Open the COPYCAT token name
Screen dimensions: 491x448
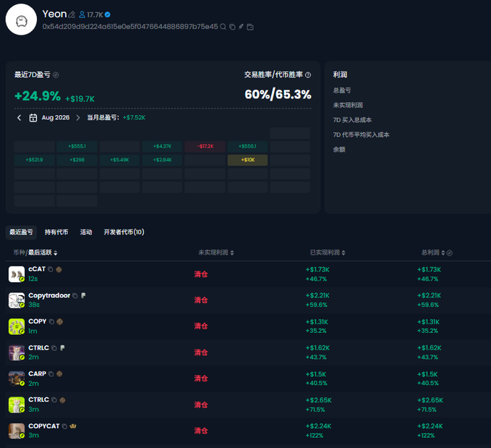[x=44, y=426]
